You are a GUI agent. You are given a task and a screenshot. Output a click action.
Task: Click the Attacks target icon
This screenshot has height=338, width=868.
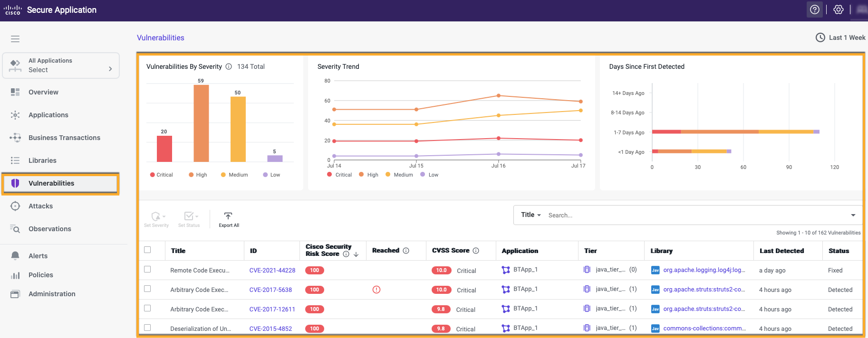(x=15, y=206)
